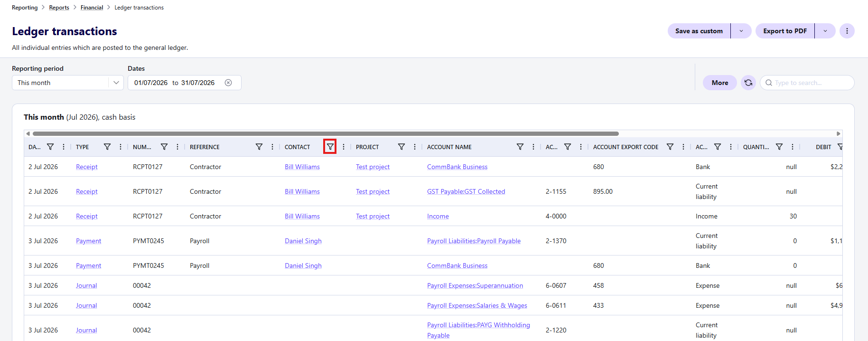This screenshot has width=868, height=341.
Task: Sort by the Account Name column header
Action: click(x=449, y=147)
